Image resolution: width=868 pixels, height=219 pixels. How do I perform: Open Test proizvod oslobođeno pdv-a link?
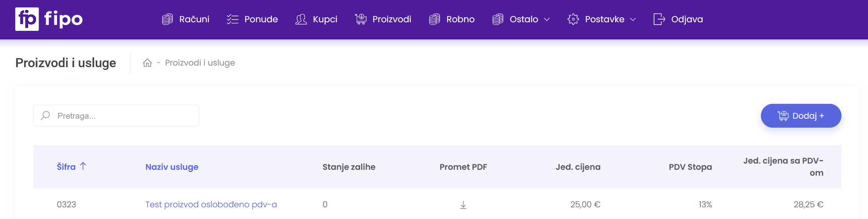(211, 205)
